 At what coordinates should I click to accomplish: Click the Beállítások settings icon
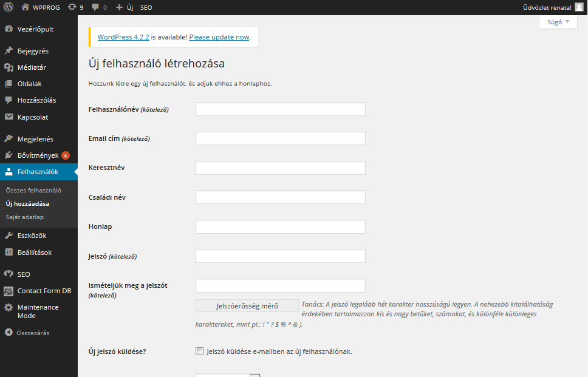tap(9, 252)
